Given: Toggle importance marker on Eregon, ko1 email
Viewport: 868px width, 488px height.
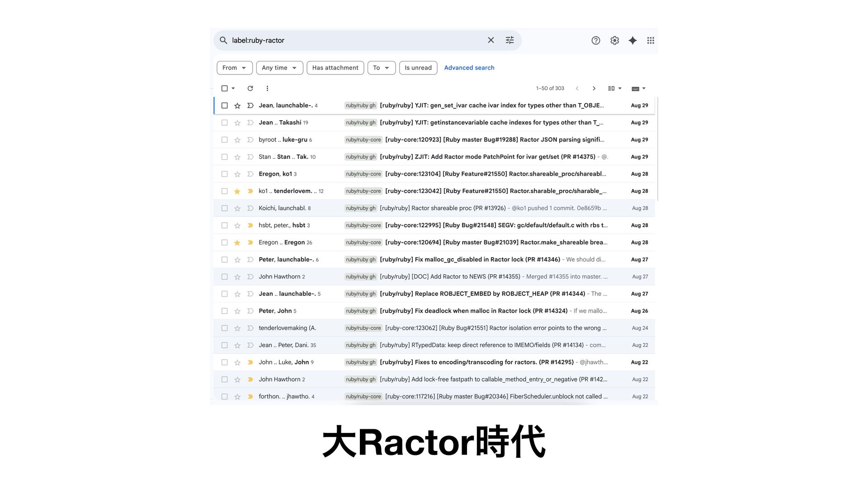Looking at the screenshot, I should coord(250,174).
